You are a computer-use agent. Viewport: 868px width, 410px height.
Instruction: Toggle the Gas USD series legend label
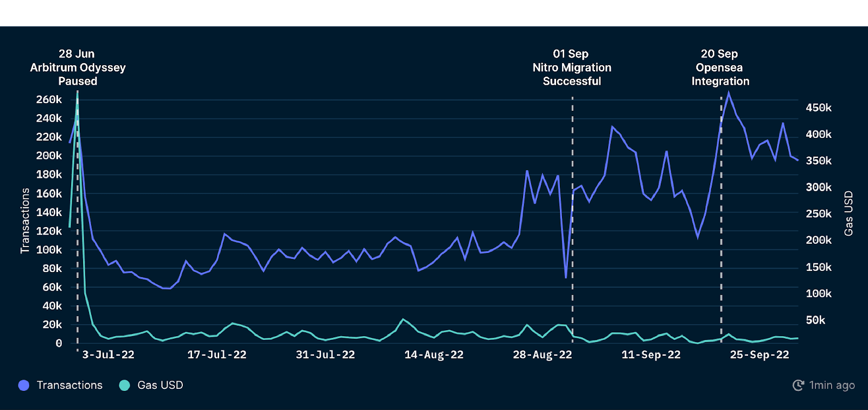[160, 385]
